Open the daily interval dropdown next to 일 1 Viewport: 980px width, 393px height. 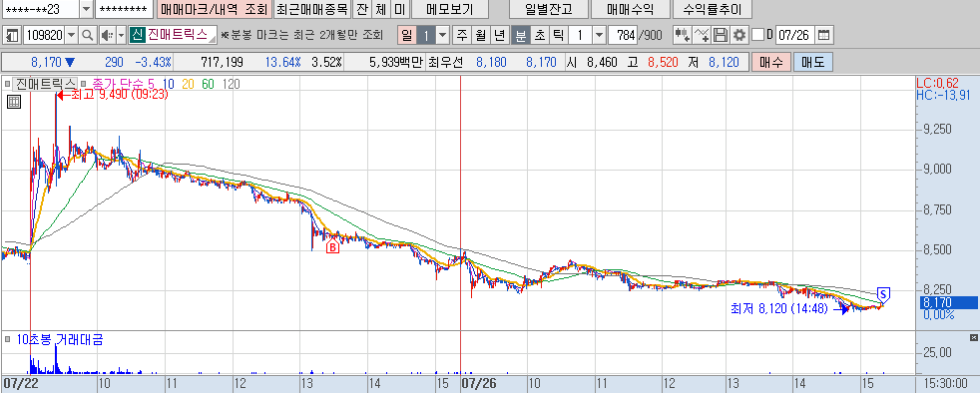click(443, 35)
